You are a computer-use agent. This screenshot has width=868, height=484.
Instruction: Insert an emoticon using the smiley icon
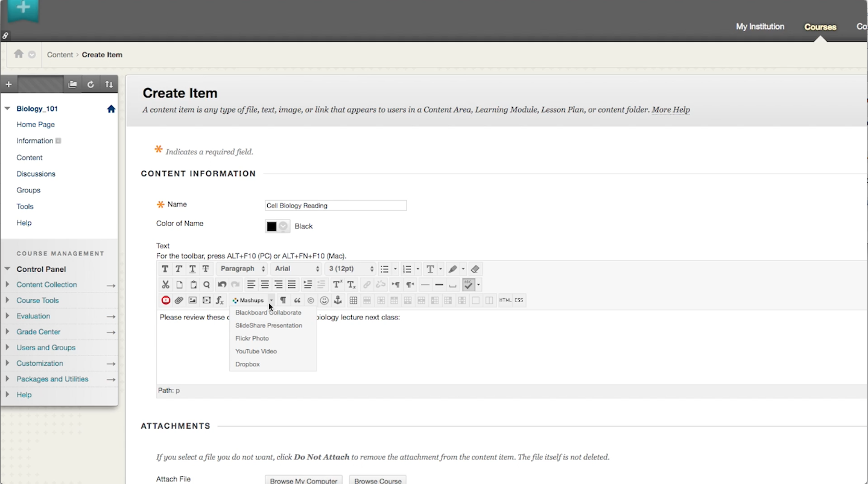point(325,300)
